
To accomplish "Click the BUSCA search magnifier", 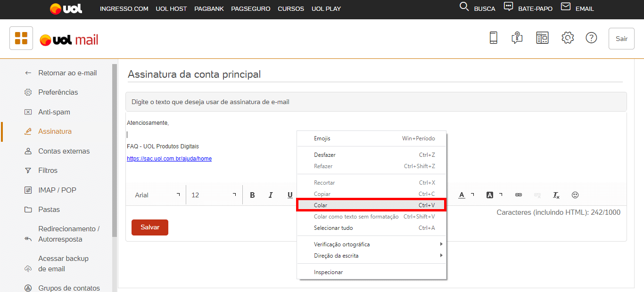I will click(464, 7).
